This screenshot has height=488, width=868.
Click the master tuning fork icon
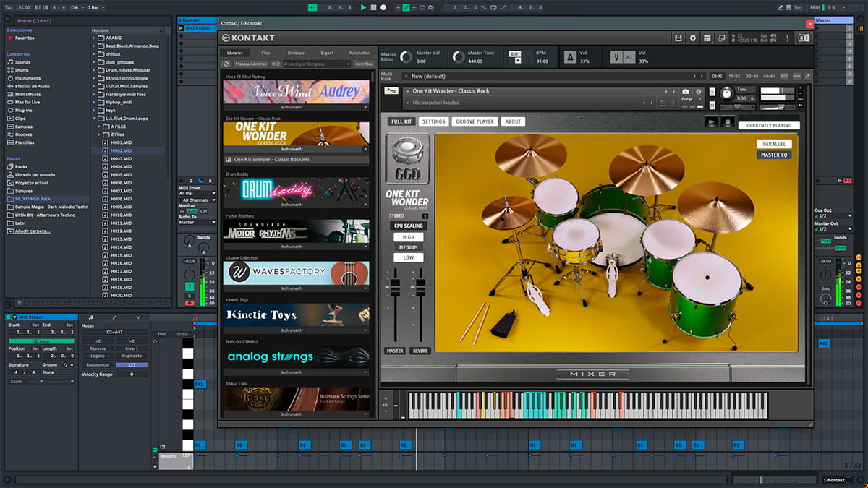(617, 56)
